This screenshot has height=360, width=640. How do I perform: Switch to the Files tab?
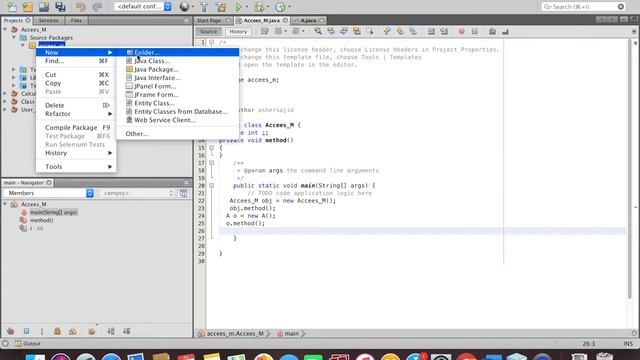point(76,20)
